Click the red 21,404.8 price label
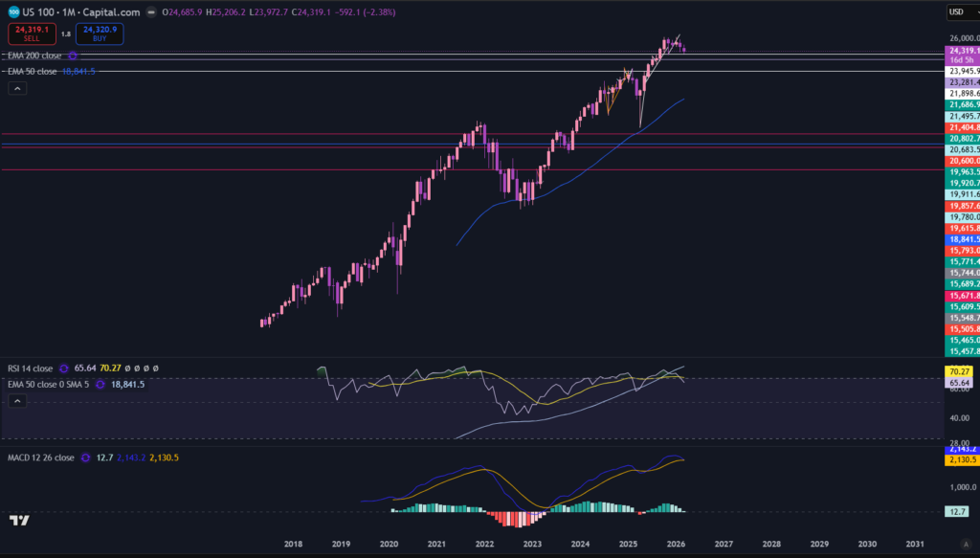 pos(963,127)
